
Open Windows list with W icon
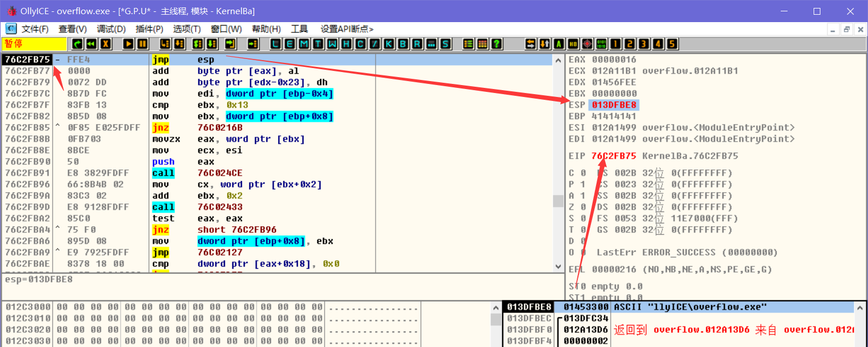(x=332, y=44)
